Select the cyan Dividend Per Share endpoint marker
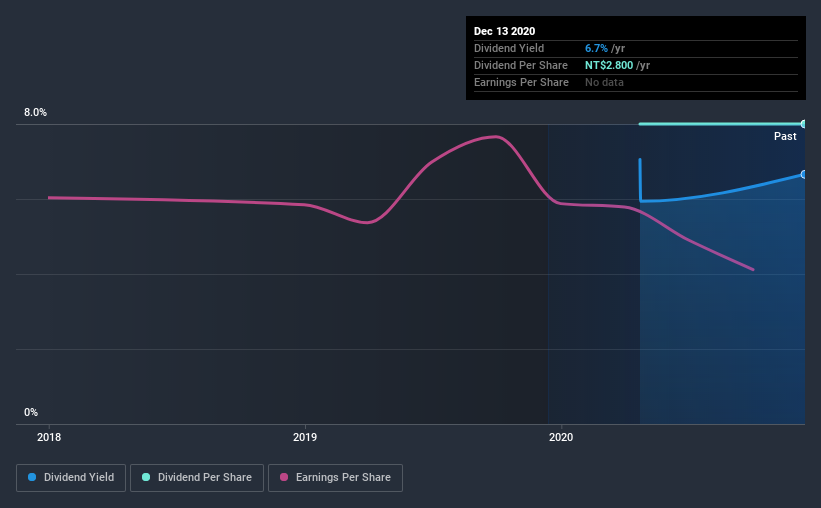 (803, 124)
